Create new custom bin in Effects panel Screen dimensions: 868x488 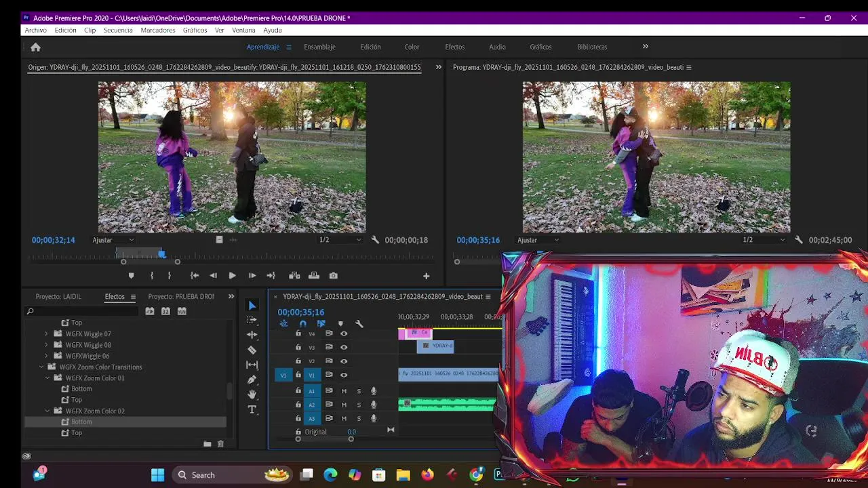tap(208, 444)
